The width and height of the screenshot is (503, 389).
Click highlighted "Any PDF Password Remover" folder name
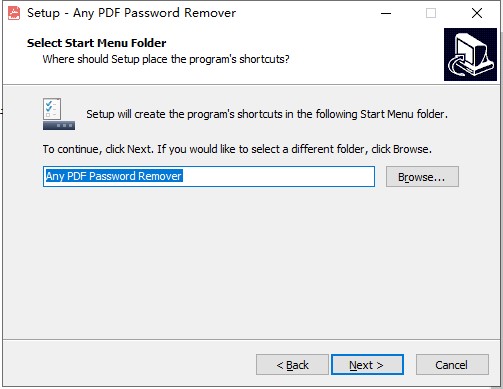[x=114, y=176]
